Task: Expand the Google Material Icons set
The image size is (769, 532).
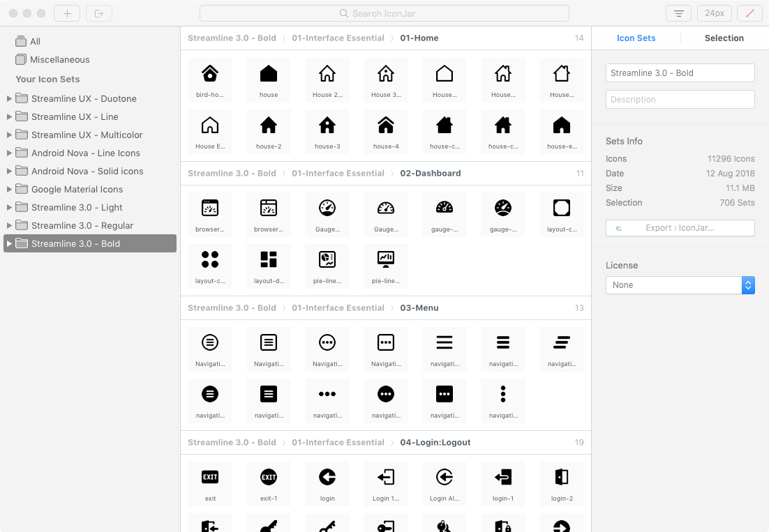Action: pos(9,189)
